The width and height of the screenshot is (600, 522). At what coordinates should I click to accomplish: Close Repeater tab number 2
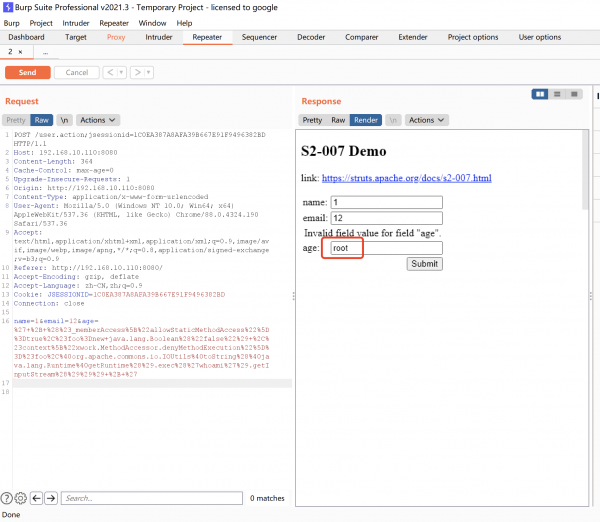[x=20, y=51]
